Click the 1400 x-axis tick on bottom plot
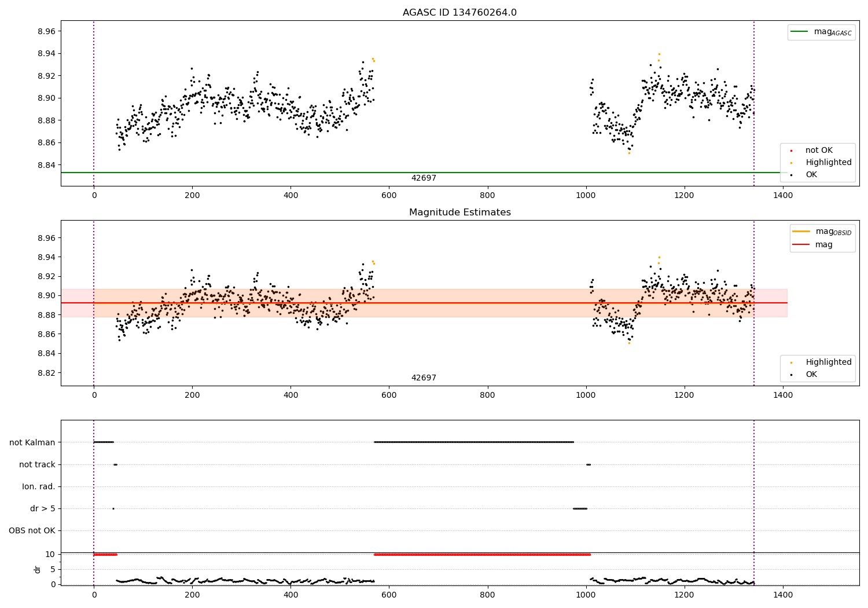The width and height of the screenshot is (868, 608). pos(783,595)
